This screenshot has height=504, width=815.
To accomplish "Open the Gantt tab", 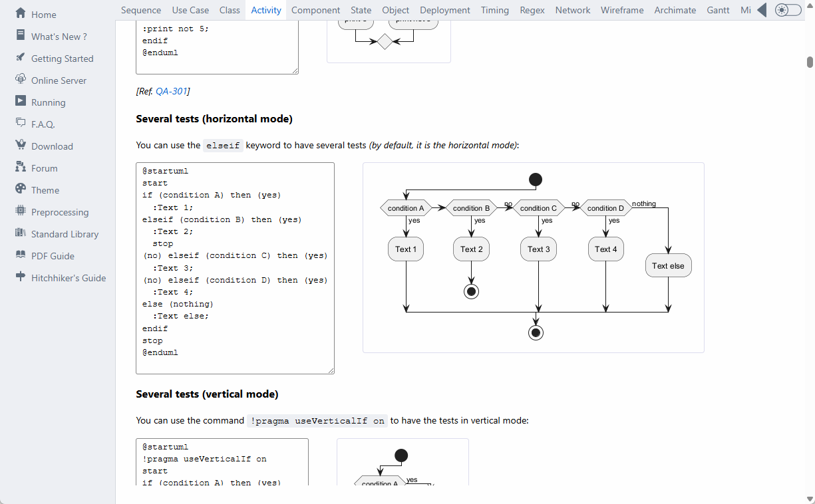I will pos(719,10).
